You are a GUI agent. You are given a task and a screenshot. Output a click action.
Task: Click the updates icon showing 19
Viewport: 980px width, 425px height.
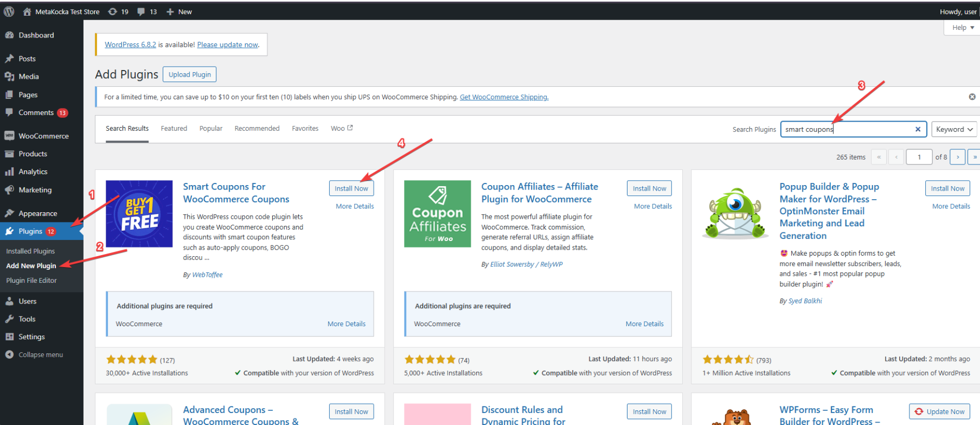click(113, 11)
